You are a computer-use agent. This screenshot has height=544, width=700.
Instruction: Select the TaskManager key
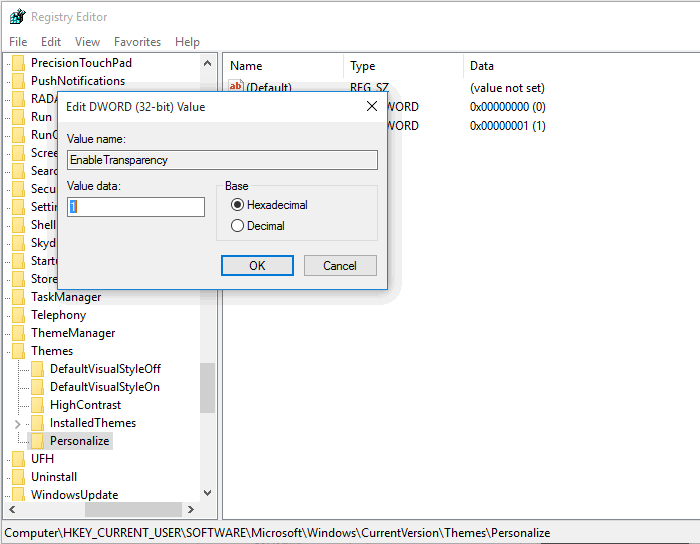[x=66, y=297]
